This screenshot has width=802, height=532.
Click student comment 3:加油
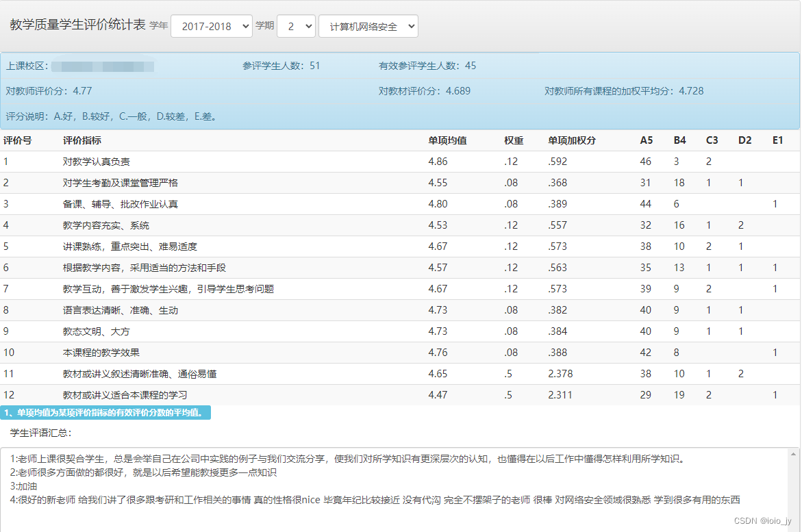point(23,486)
